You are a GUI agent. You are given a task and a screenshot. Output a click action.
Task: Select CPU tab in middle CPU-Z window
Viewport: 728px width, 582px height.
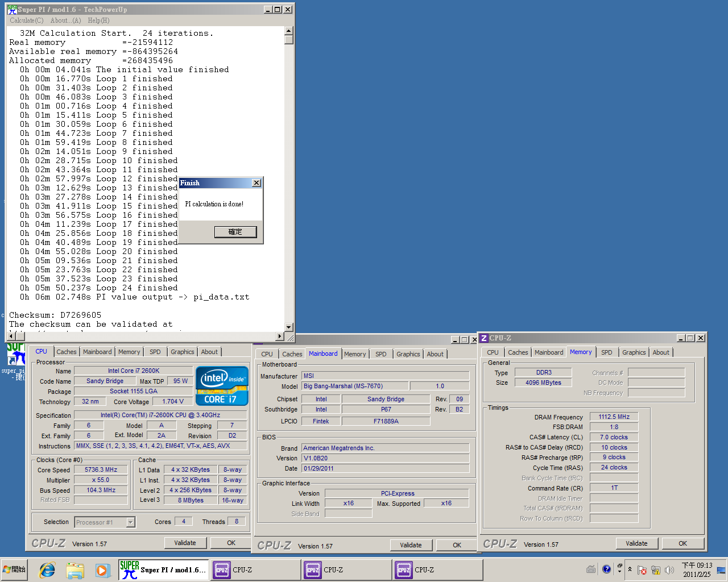click(267, 354)
